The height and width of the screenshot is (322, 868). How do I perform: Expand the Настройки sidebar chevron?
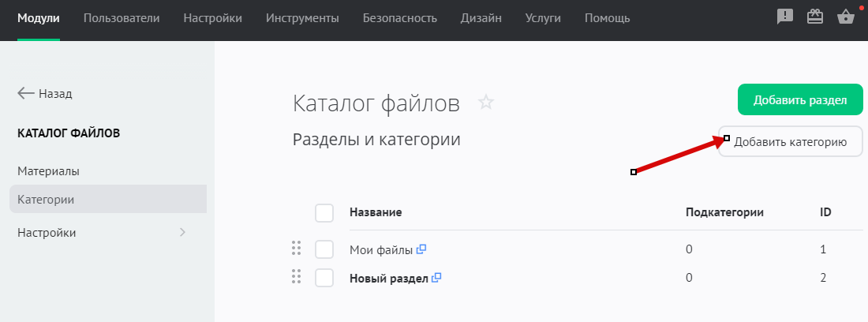point(182,232)
